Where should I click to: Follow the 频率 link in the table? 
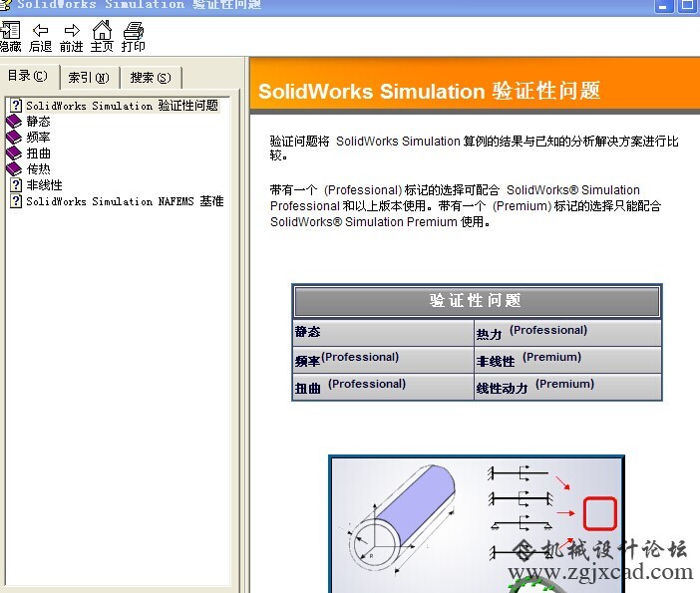pyautogui.click(x=307, y=361)
